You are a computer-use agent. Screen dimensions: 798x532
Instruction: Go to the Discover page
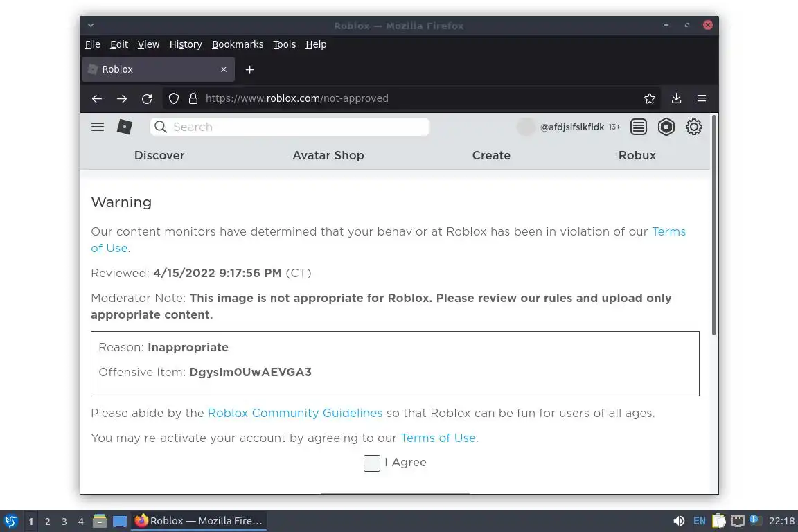(159, 155)
